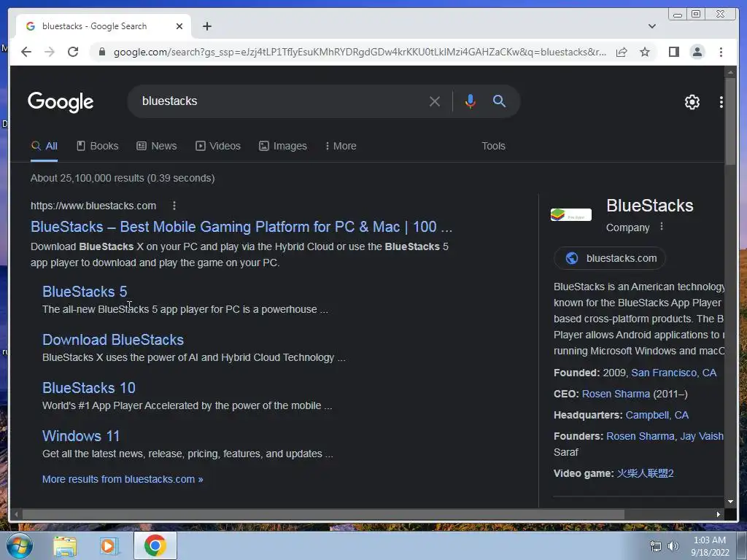Open the BlueStacks 10 sitelink
This screenshot has height=560, width=747.
(x=89, y=388)
